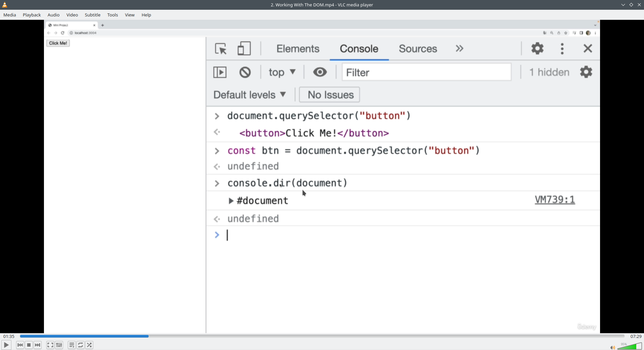The height and width of the screenshot is (350, 644).
Task: Open extended settings equalizer panel
Action: click(59, 345)
